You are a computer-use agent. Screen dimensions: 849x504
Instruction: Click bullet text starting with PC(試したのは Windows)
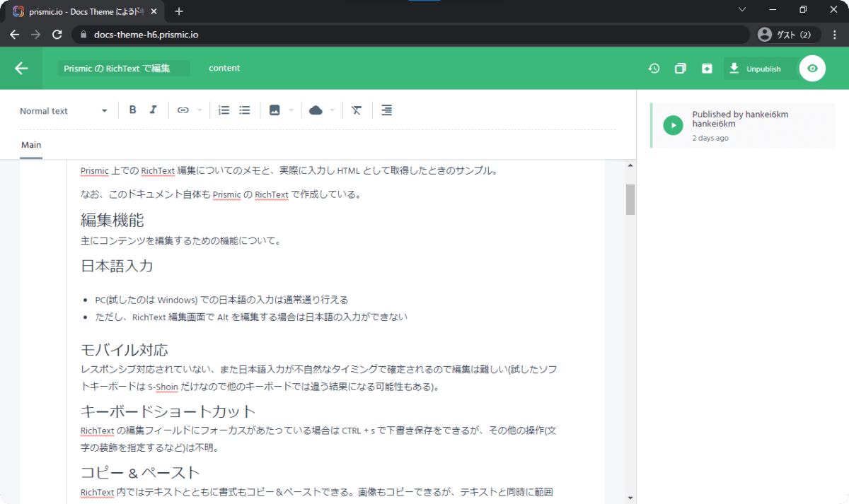tap(221, 300)
